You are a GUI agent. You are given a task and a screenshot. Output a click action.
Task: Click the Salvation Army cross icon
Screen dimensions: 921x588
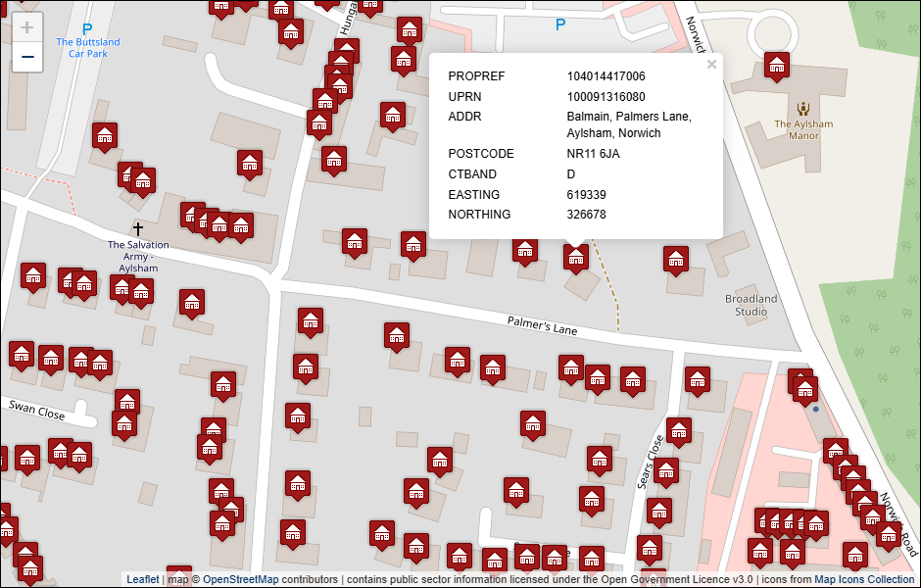point(138,227)
